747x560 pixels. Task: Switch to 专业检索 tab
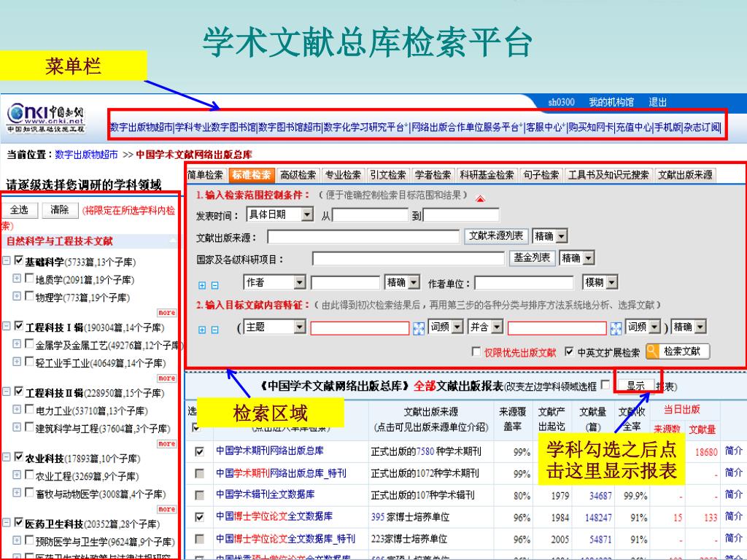343,175
